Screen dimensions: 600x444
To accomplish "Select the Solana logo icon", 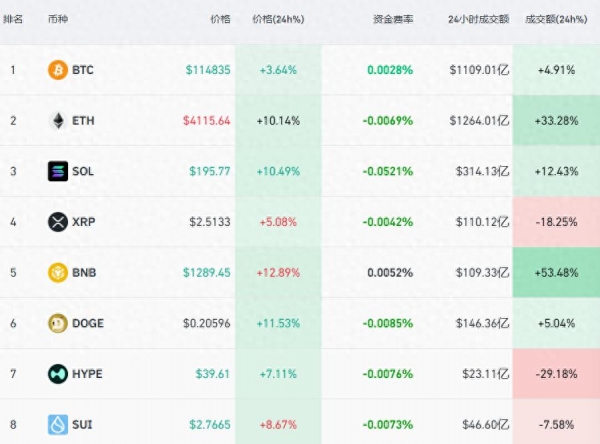I will pyautogui.click(x=58, y=171).
